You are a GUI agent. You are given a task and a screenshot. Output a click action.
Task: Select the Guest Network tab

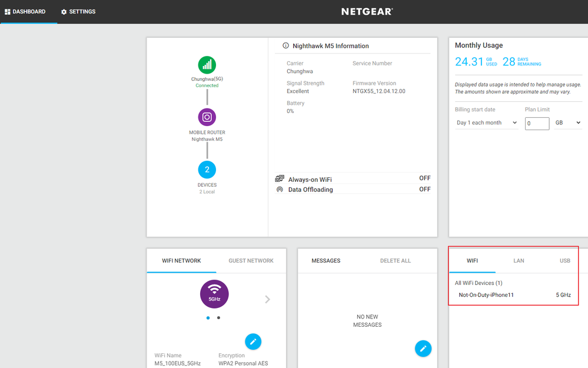coord(251,261)
